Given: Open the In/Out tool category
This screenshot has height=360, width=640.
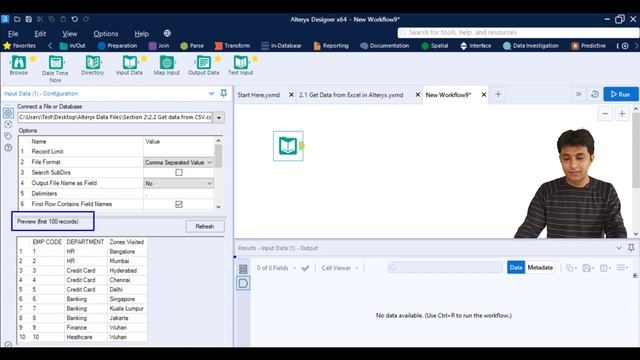Looking at the screenshot, I should pyautogui.click(x=73, y=46).
